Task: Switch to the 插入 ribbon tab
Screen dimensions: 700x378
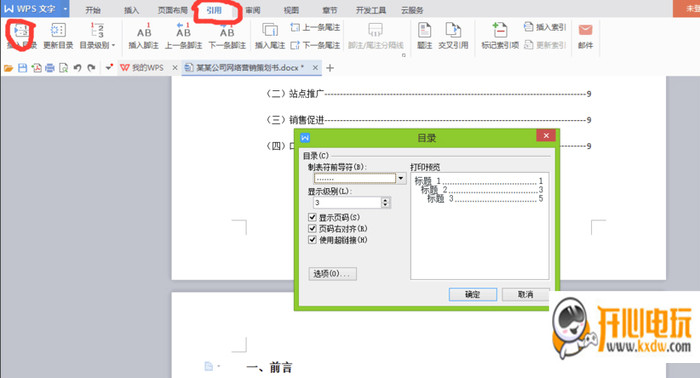Action: (131, 10)
